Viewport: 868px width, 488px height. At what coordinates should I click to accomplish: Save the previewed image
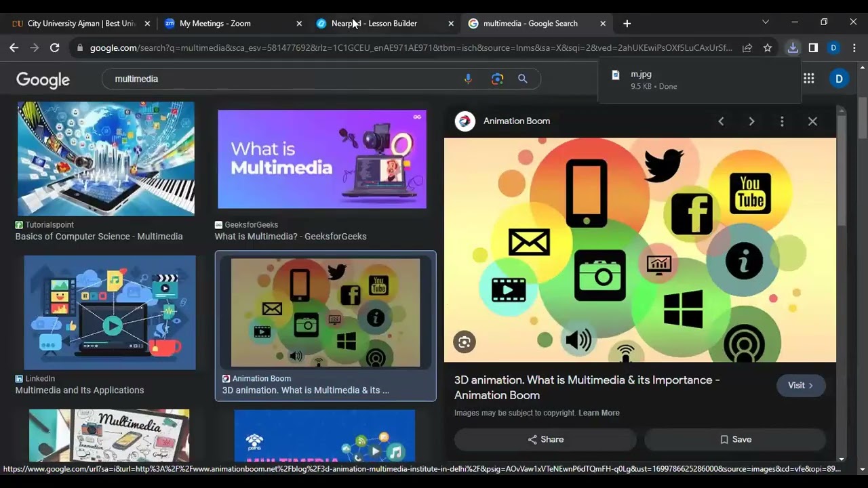735,439
